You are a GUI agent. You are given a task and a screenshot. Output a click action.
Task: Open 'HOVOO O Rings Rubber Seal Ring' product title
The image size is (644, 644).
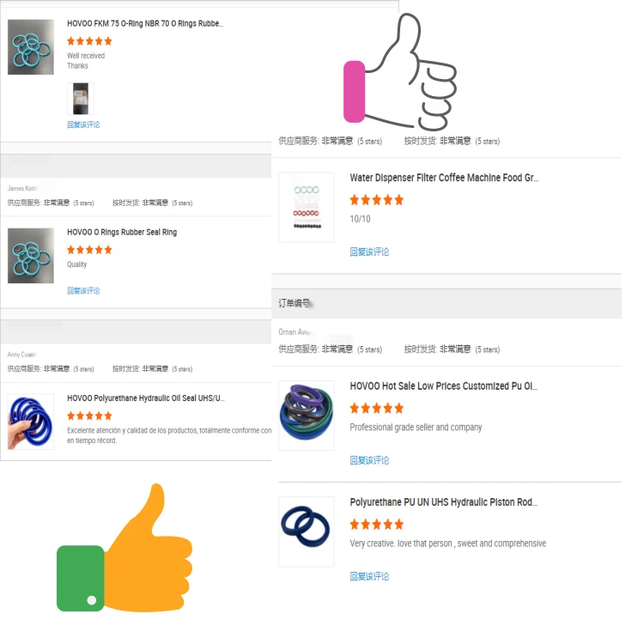pos(122,233)
